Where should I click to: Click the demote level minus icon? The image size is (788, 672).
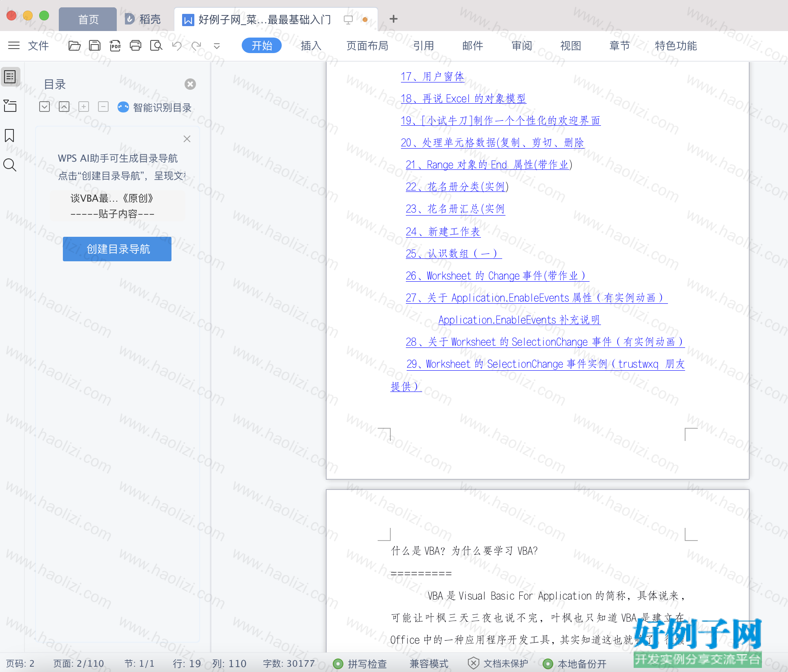coord(103,107)
